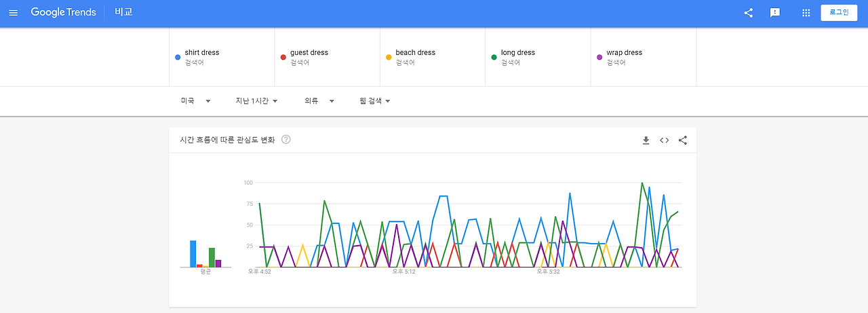Edit the wrap dress search term
Viewport: 868px width, 313px height.
pyautogui.click(x=644, y=57)
